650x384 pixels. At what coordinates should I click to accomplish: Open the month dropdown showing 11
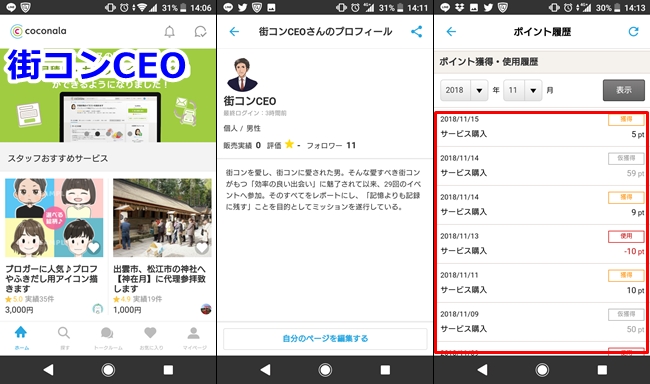click(523, 90)
